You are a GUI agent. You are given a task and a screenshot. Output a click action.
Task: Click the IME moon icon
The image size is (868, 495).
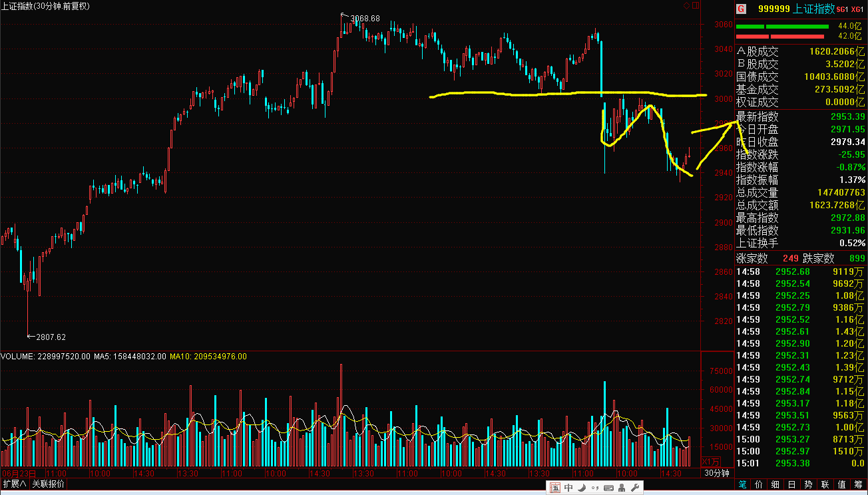point(581,488)
